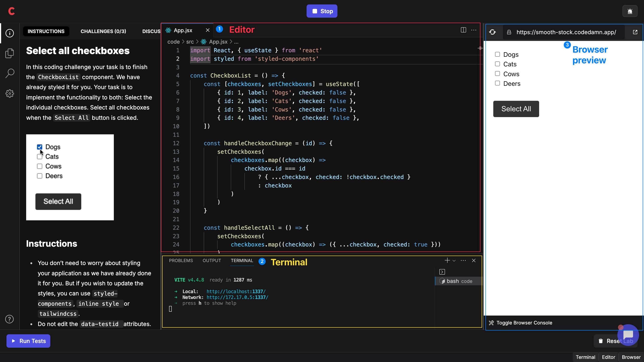Click the more options ellipsis icon in editor
Screen dimensions: 644x362
pos(474,30)
